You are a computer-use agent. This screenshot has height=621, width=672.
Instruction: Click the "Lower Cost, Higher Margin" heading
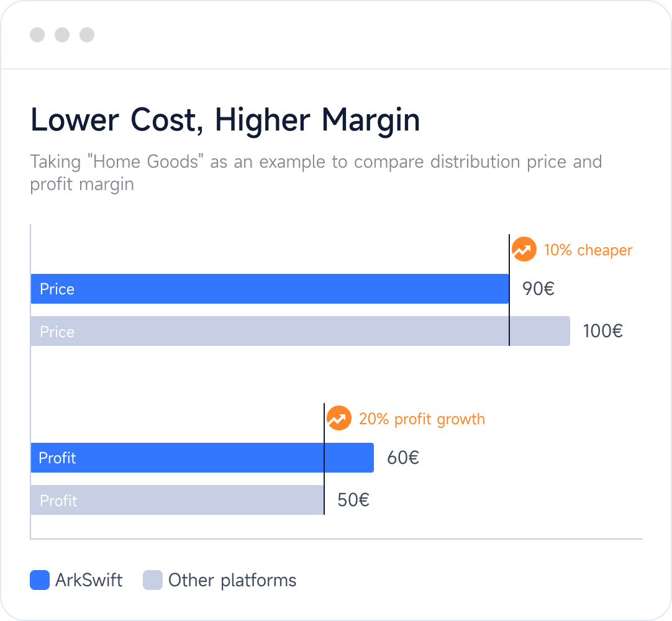pyautogui.click(x=225, y=120)
